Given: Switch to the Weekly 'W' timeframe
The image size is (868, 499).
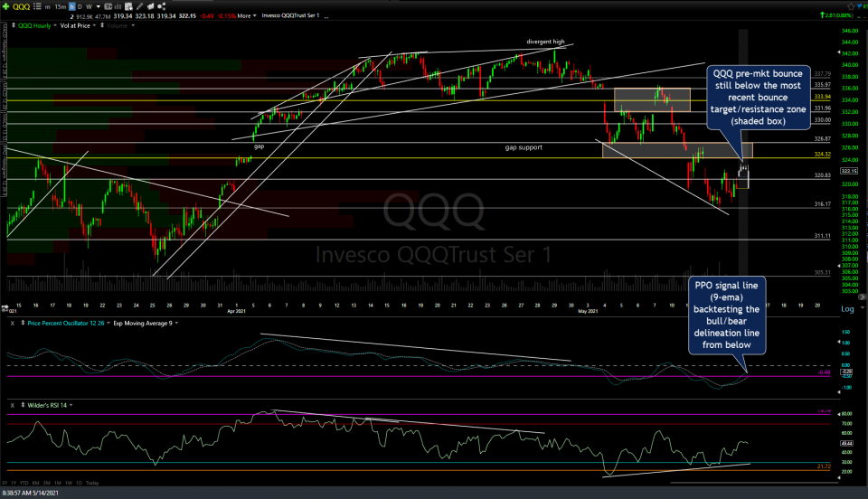Looking at the screenshot, I should click(90, 6).
